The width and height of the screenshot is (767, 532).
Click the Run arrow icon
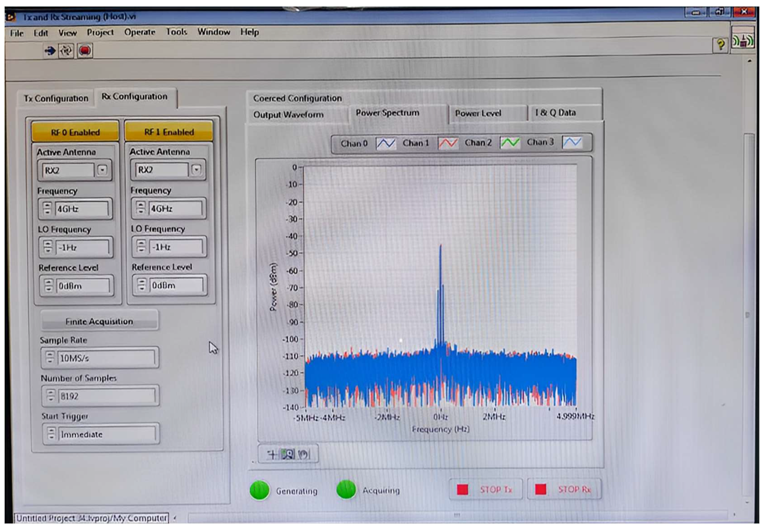(50, 51)
